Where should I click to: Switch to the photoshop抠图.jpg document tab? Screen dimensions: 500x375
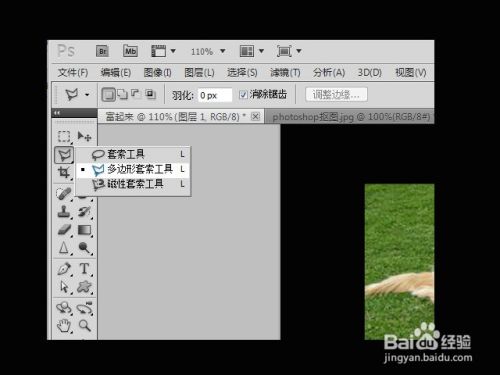351,117
